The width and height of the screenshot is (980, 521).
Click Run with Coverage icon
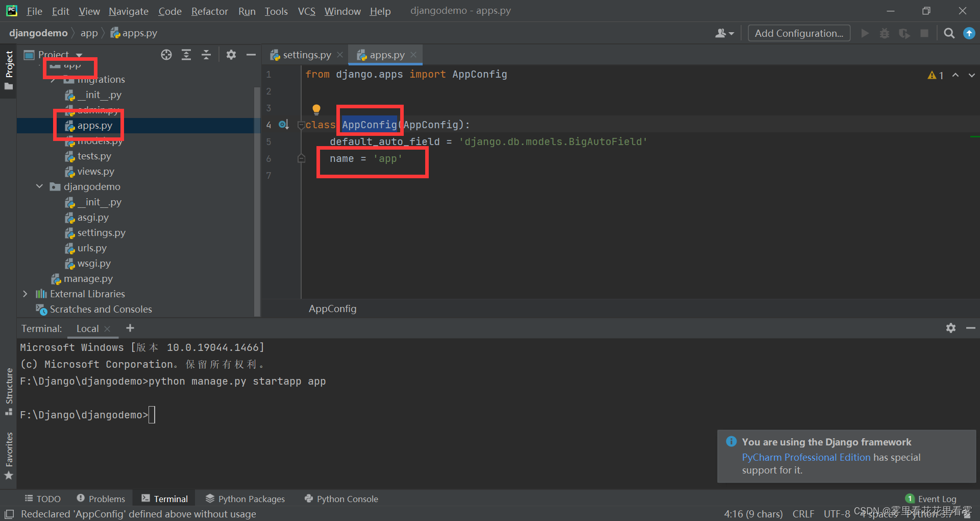[904, 33]
